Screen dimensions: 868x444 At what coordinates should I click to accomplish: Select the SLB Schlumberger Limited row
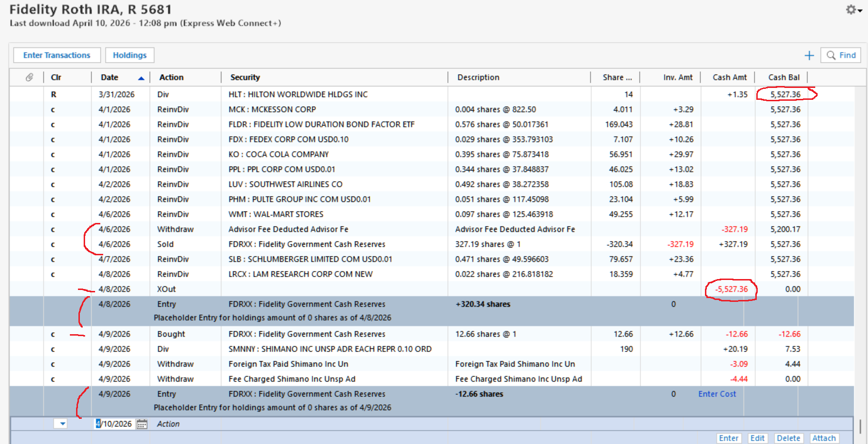[x=432, y=259]
